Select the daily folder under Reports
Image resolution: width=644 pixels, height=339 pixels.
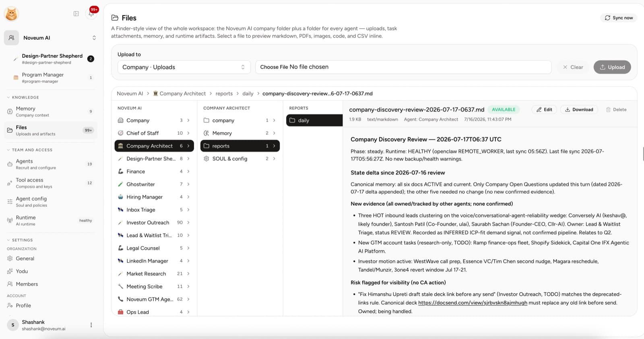coord(314,120)
